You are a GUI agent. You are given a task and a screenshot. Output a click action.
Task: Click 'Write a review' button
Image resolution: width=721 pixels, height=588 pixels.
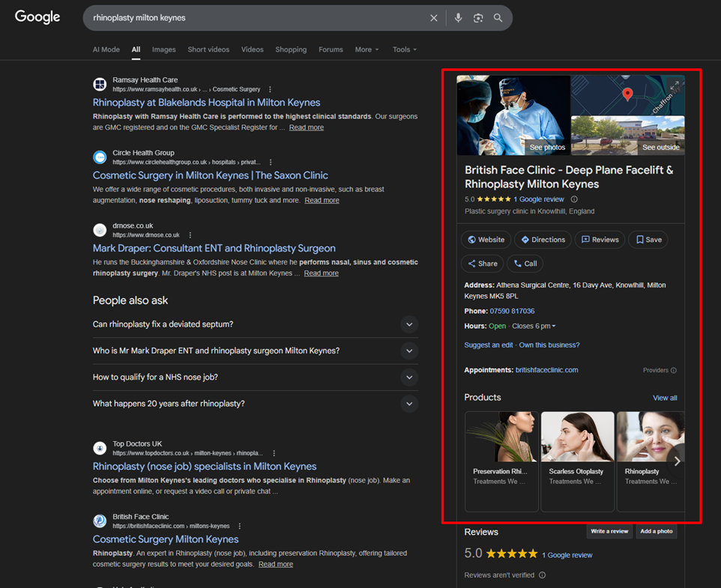pyautogui.click(x=609, y=531)
